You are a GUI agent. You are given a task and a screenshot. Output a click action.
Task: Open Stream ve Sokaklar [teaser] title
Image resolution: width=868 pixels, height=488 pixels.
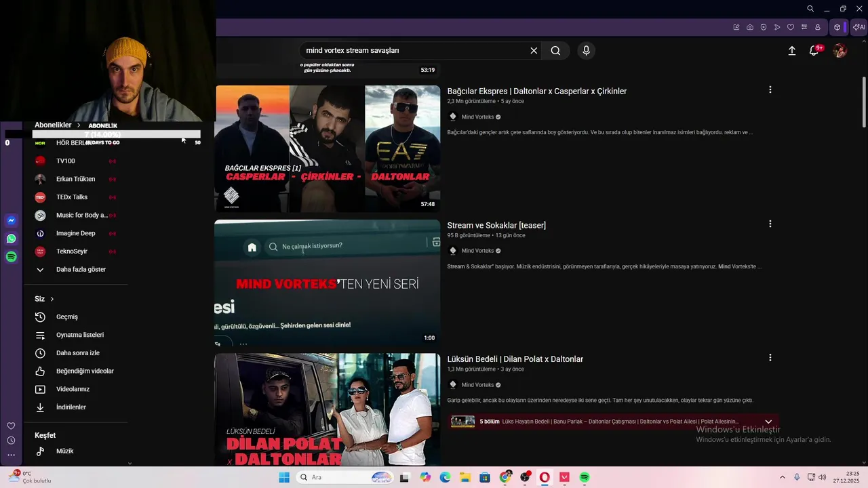(x=496, y=225)
